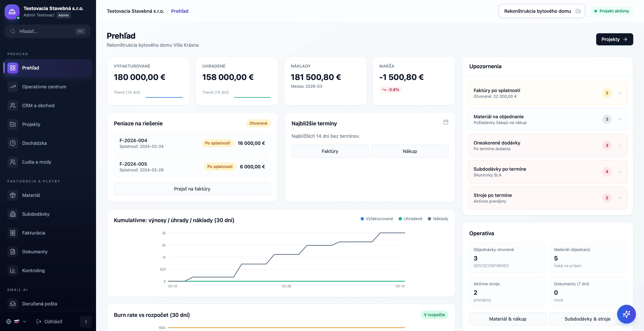Click the Otvorené badge in Peniaze na riešenie
The height and width of the screenshot is (331, 644).
click(x=258, y=123)
